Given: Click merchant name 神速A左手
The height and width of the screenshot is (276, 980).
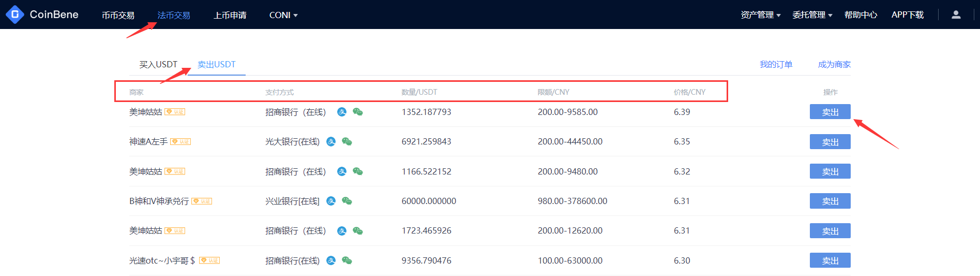Looking at the screenshot, I should [148, 141].
